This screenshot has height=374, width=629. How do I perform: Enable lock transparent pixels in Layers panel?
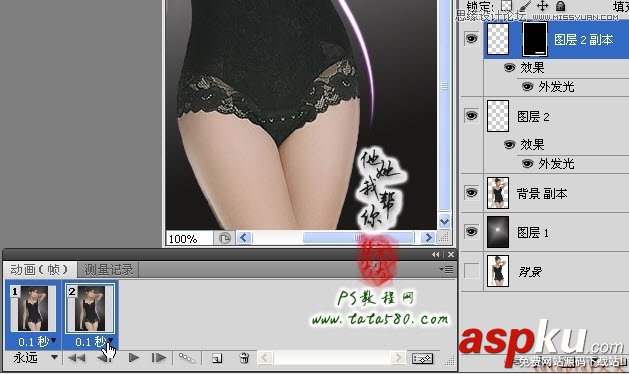506,5
